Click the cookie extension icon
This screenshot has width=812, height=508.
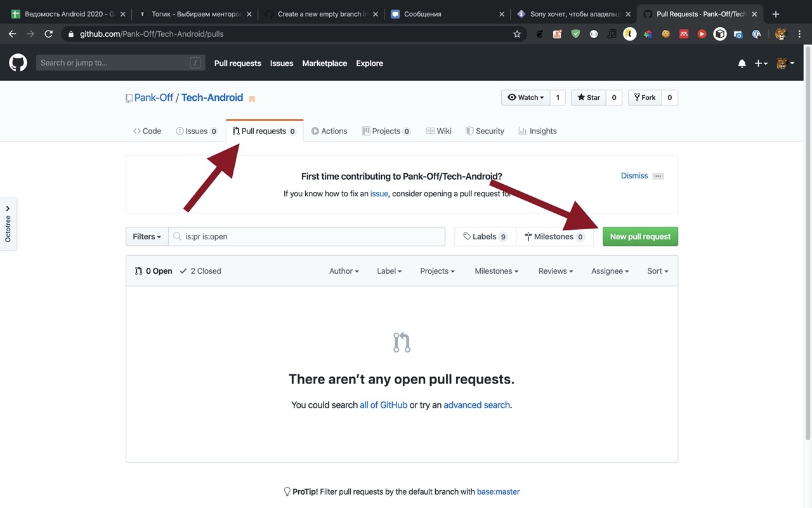pos(665,34)
